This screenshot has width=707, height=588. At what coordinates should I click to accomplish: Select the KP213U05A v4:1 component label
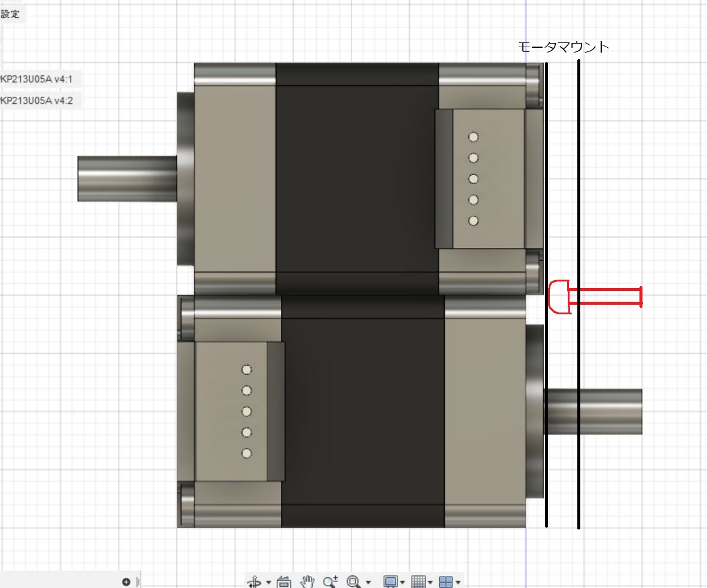tap(36, 79)
